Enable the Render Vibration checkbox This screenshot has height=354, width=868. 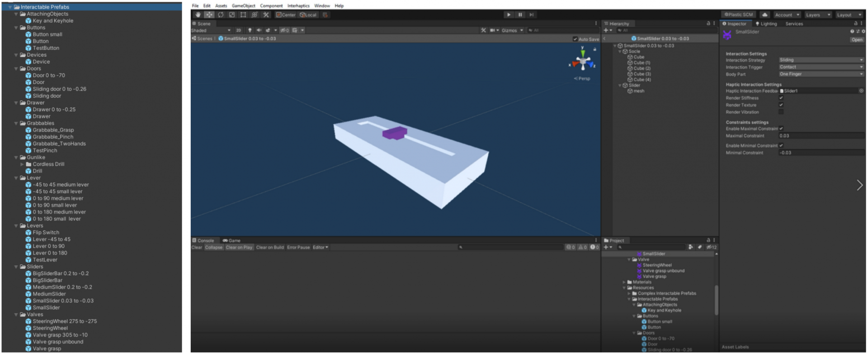(781, 112)
